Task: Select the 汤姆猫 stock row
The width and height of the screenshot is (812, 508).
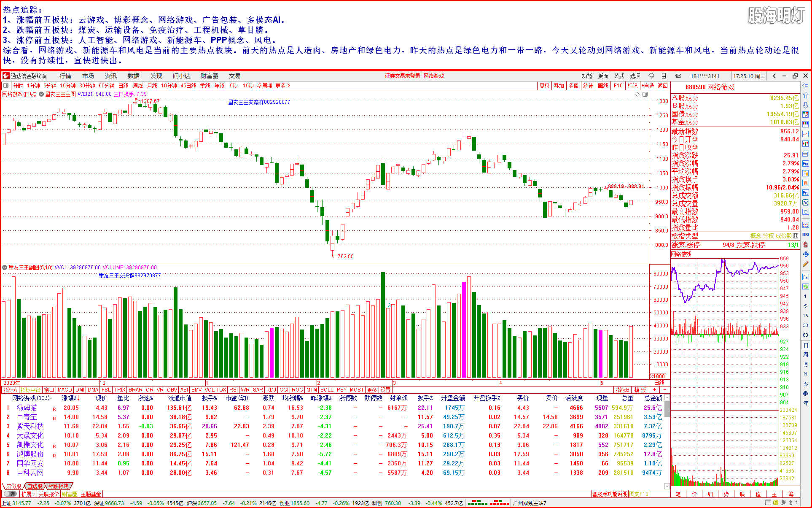Action: 333,408
